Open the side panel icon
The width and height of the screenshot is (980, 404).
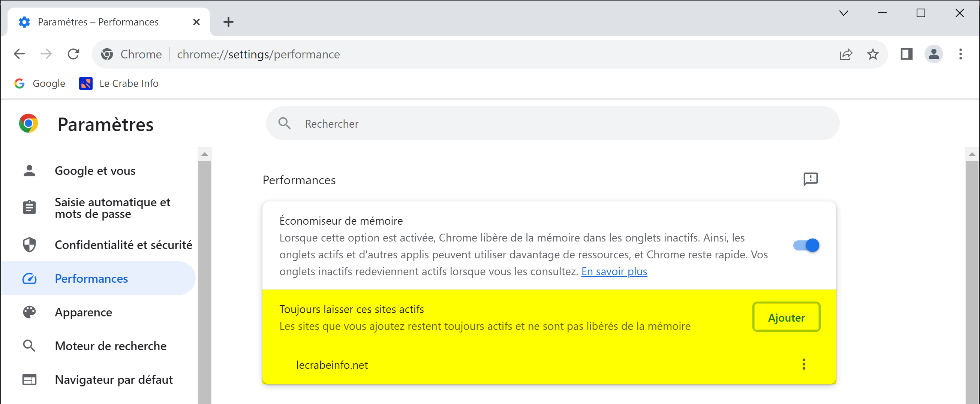(x=907, y=54)
